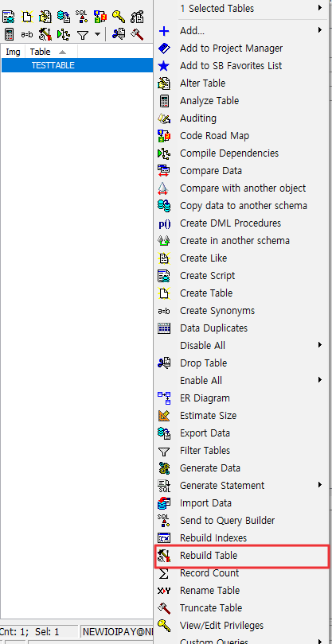Viewport: 332px width, 644px height.
Task: Open View/Edit Privileges from the menu
Action: [x=241, y=626]
